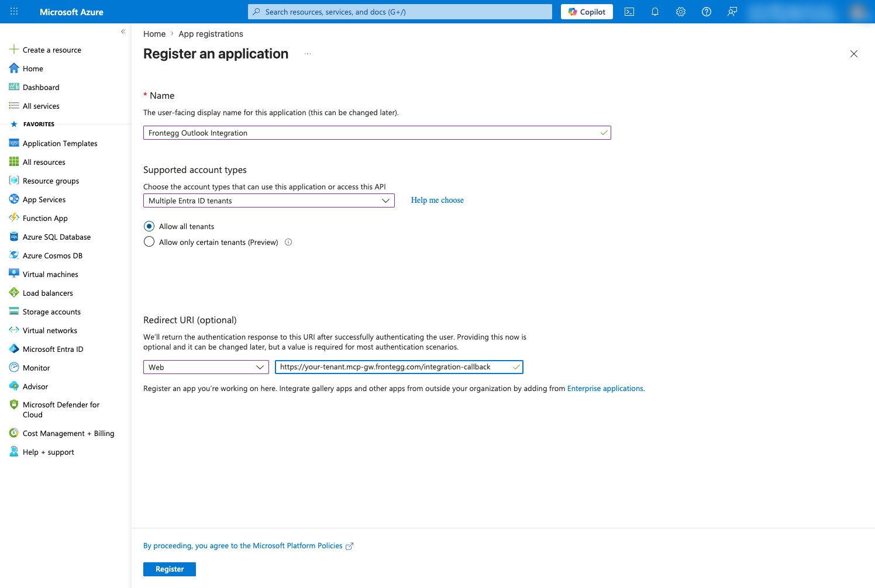This screenshot has width=875, height=588.
Task: Click the Home house icon in sidebar
Action: pyautogui.click(x=14, y=68)
